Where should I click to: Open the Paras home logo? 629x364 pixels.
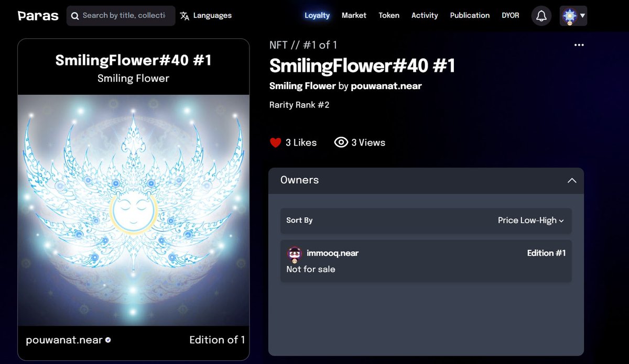pos(37,15)
